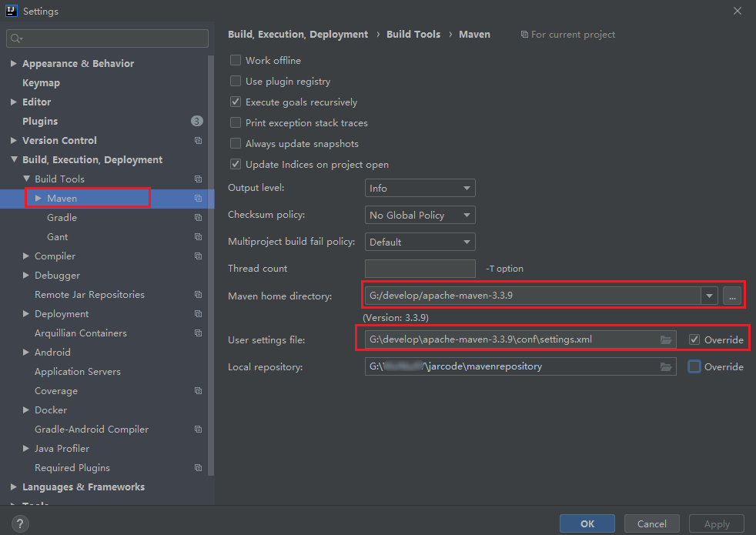Viewport: 756px width, 535px height.
Task: Click the User settings file path field
Action: click(520, 339)
